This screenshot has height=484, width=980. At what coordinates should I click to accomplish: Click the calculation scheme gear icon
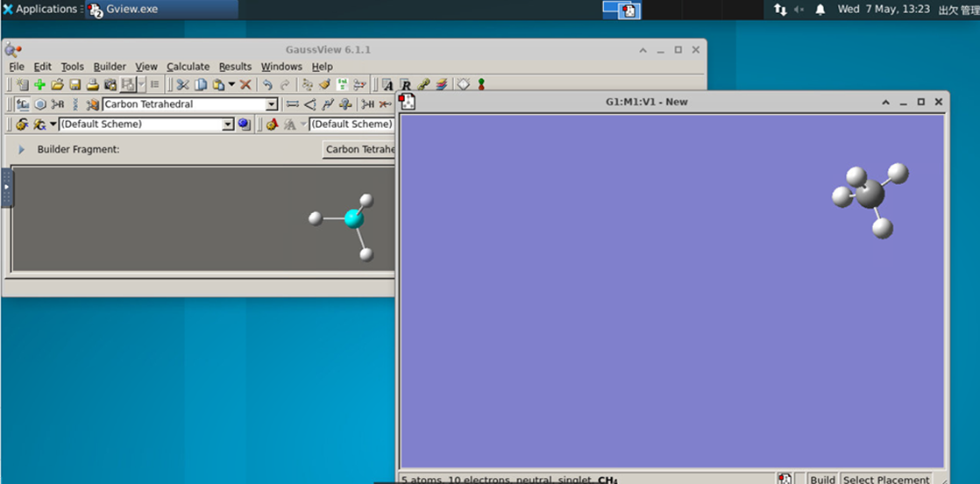coord(23,125)
